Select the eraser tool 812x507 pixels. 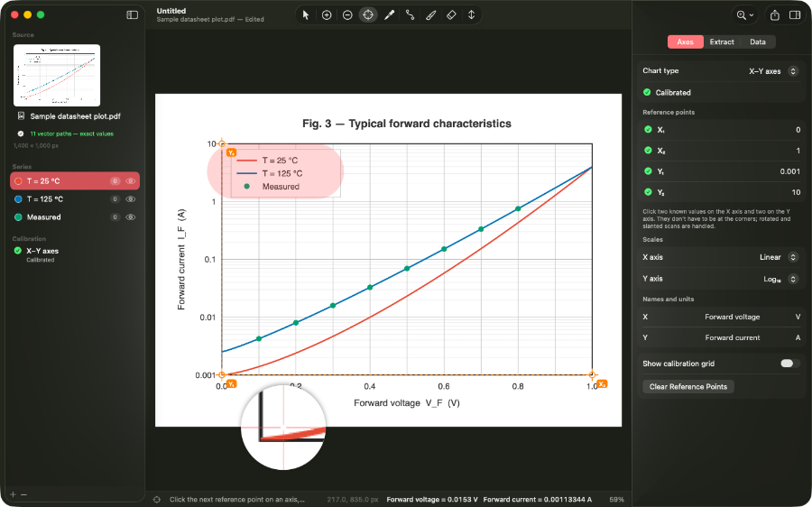click(451, 15)
